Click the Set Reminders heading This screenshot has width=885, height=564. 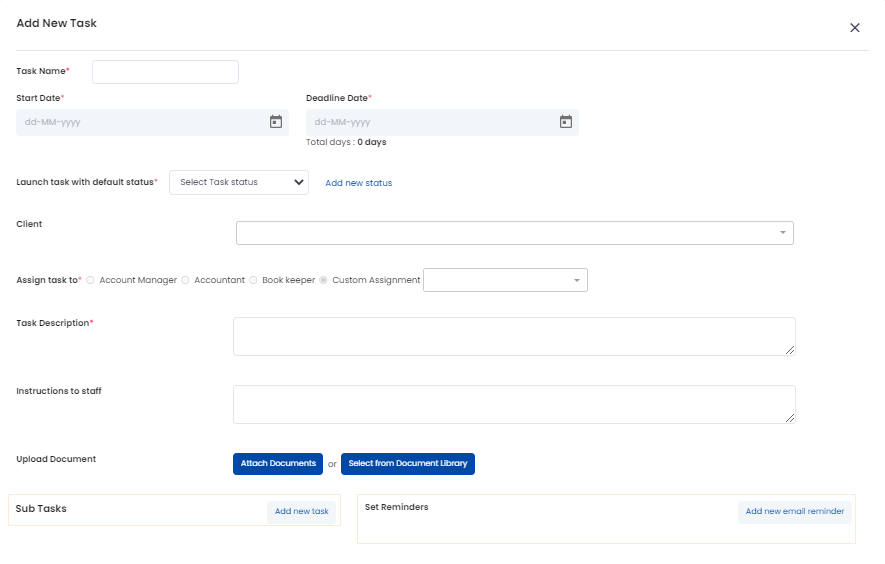tap(396, 507)
